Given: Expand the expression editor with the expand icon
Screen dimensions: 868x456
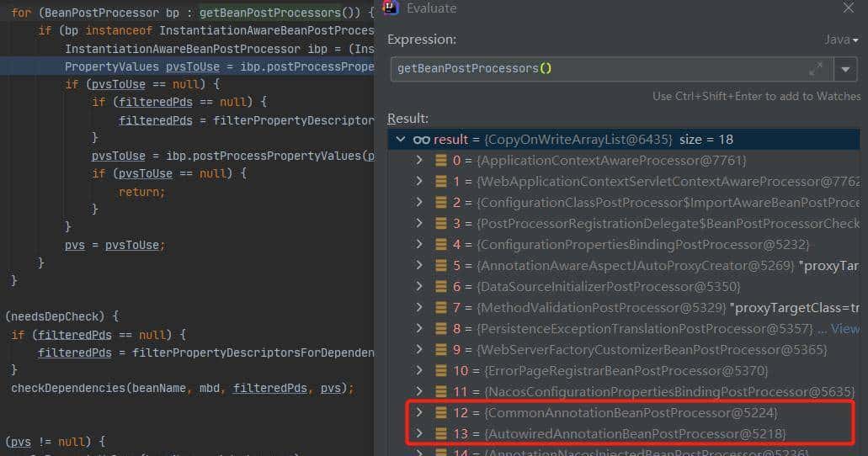Looking at the screenshot, I should [816, 69].
